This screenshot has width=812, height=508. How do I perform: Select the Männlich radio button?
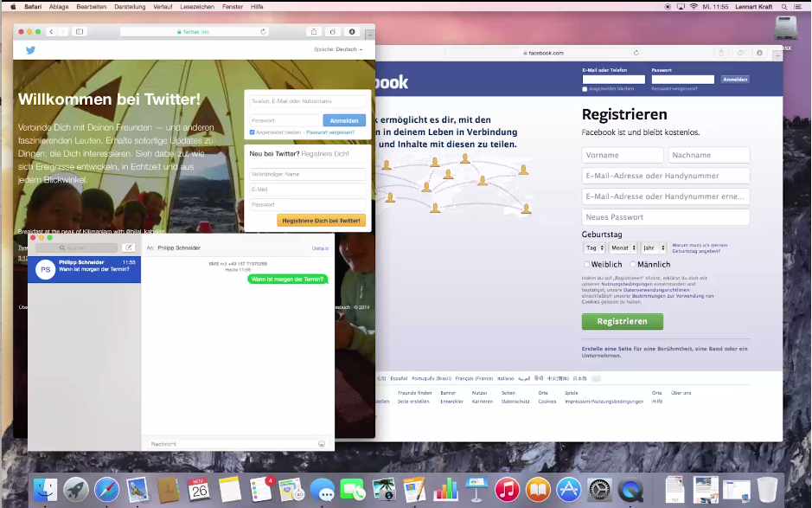pos(632,264)
